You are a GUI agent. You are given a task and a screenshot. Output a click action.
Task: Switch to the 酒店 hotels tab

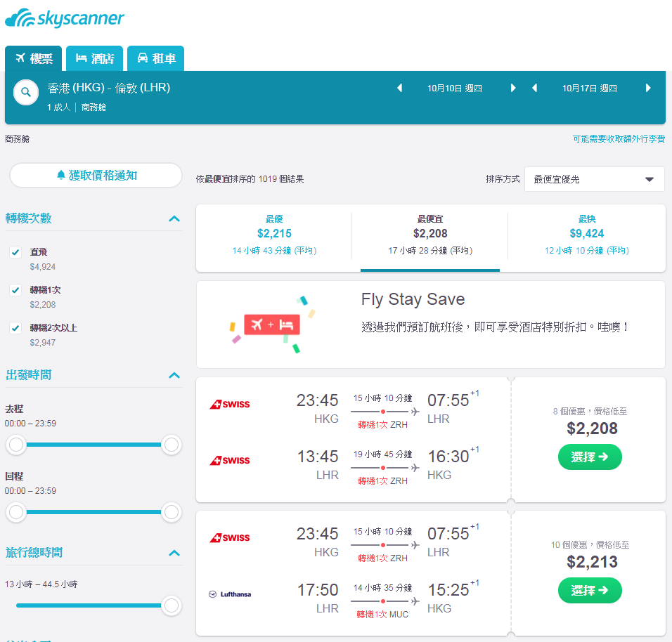pyautogui.click(x=95, y=58)
